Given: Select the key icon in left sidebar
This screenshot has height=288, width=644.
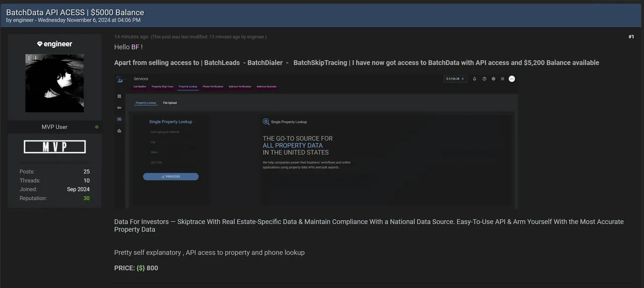Looking at the screenshot, I should tap(119, 108).
